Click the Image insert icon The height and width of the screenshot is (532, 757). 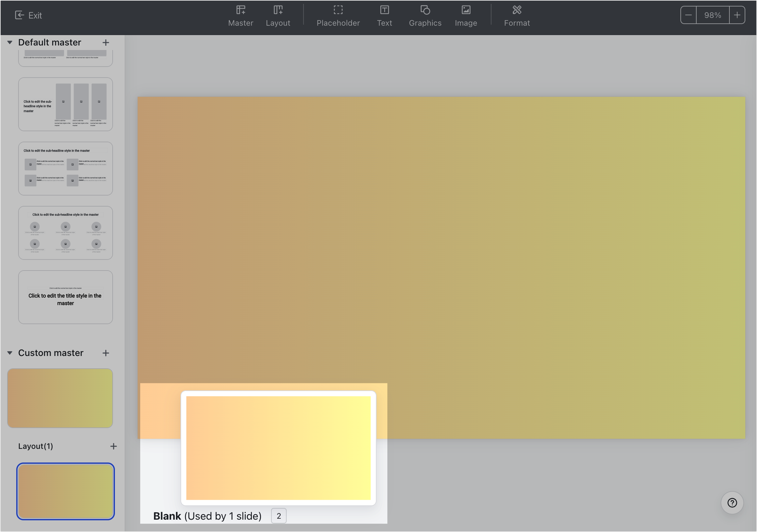[465, 15]
